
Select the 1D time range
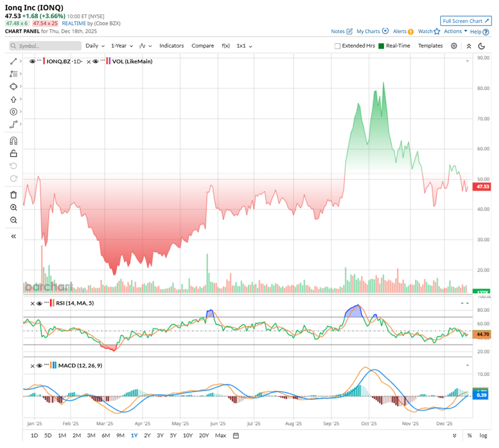click(34, 435)
